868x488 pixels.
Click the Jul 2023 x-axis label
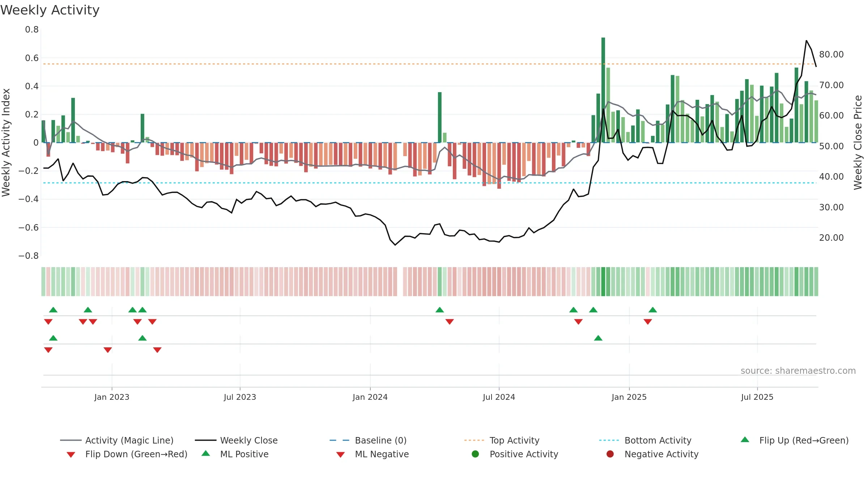click(240, 397)
